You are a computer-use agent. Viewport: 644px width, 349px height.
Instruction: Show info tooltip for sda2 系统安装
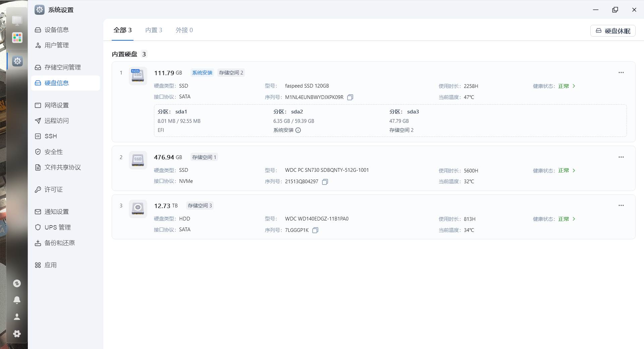298,130
